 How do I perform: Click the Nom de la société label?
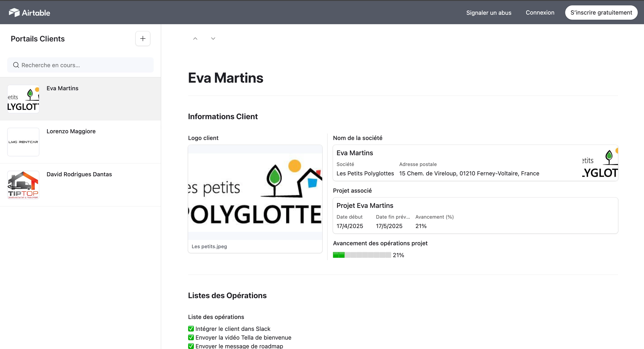tap(358, 138)
